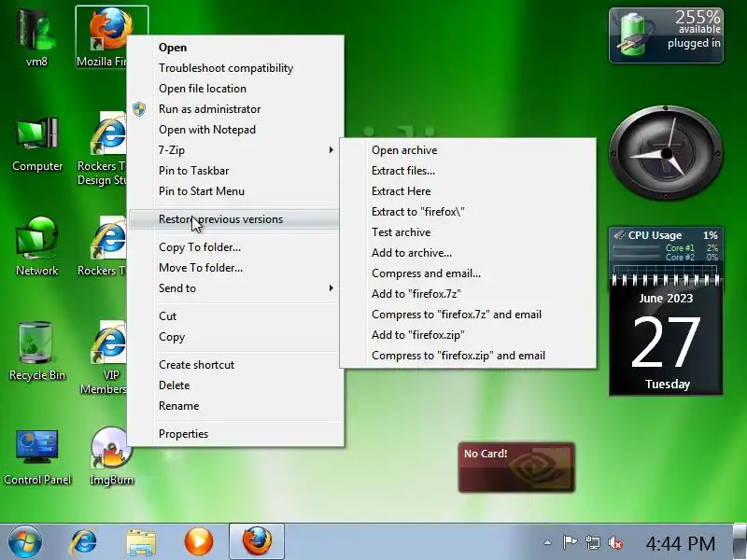Click the analog clock gadget

(666, 153)
